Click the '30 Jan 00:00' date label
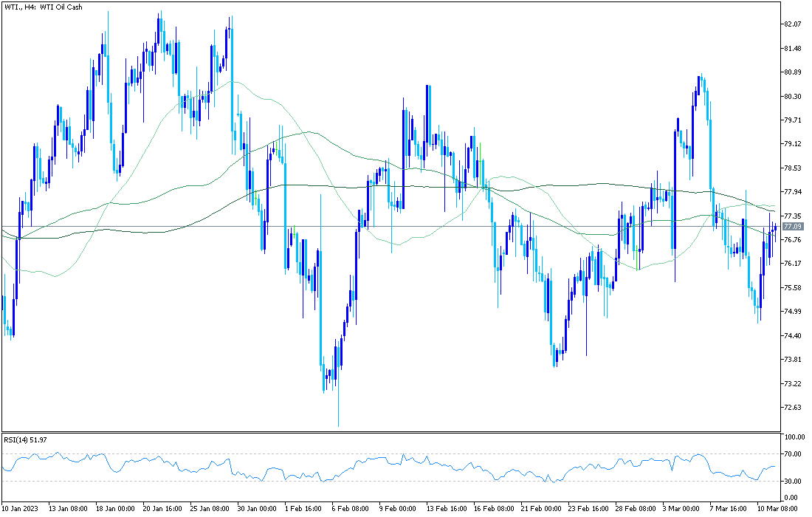812x517 pixels. pyautogui.click(x=257, y=509)
